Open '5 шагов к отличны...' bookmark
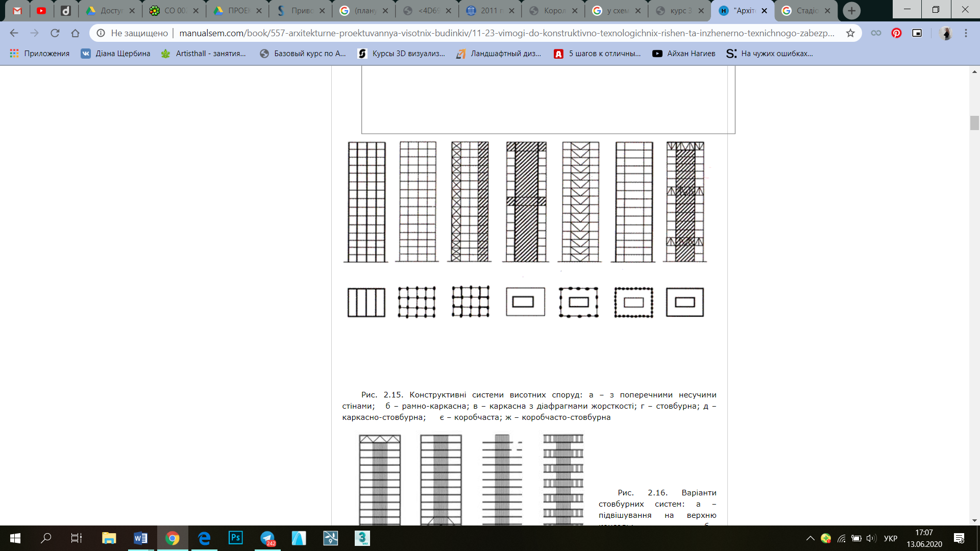980x551 pixels. click(597, 54)
